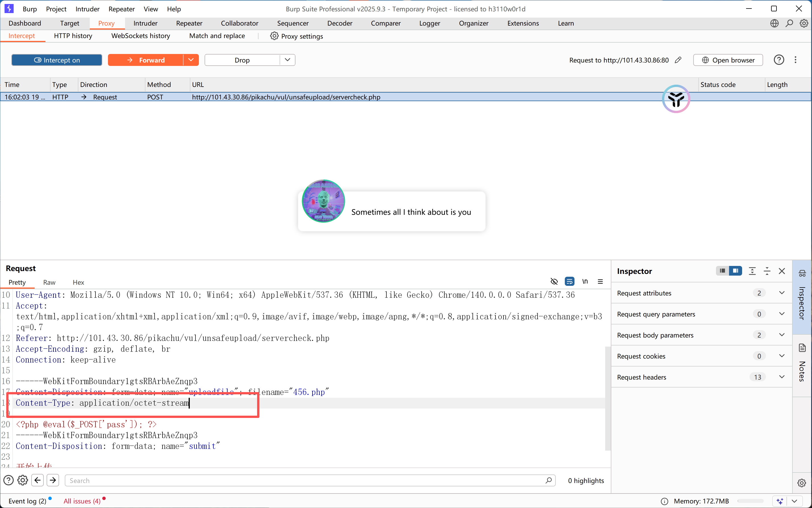Collapse all Inspector sections icon

point(767,271)
